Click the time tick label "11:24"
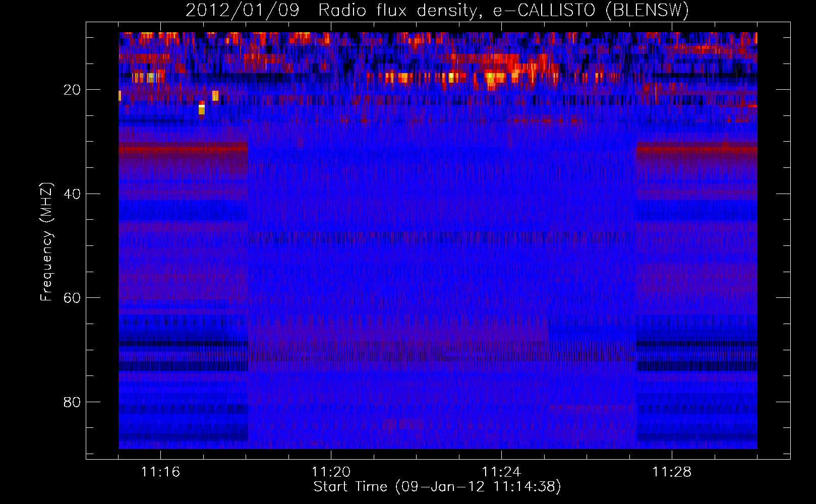The image size is (816, 504). point(501,472)
